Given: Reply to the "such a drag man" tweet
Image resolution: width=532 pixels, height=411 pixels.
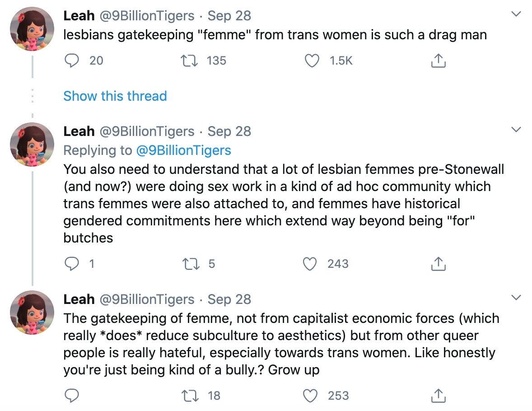Looking at the screenshot, I should (71, 61).
